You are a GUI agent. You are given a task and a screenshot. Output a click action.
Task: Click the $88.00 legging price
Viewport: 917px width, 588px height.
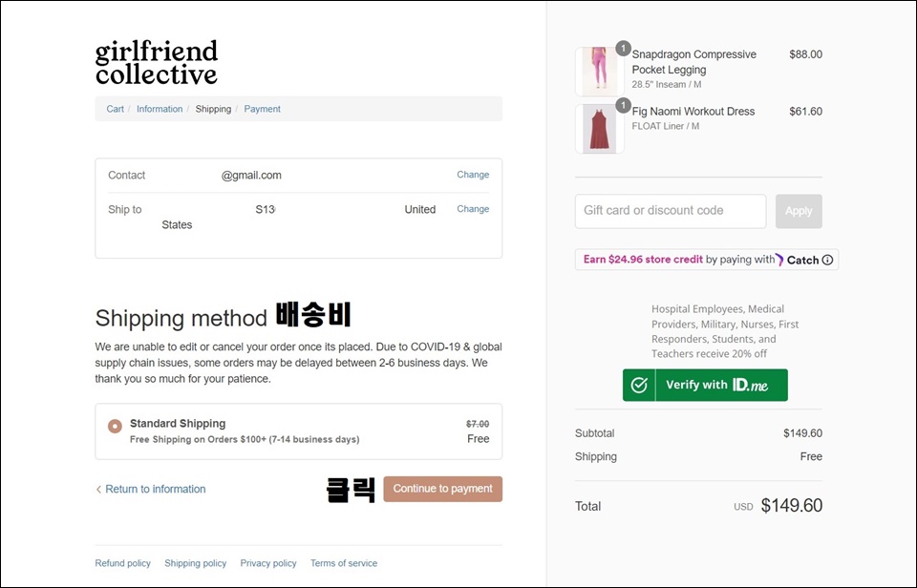(806, 55)
